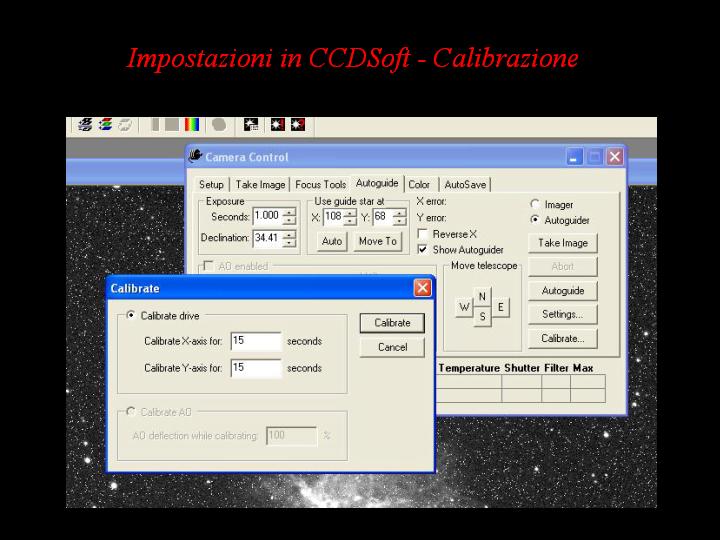The image size is (720, 540).
Task: Click the last red star toolbar icon
Action: (x=298, y=124)
